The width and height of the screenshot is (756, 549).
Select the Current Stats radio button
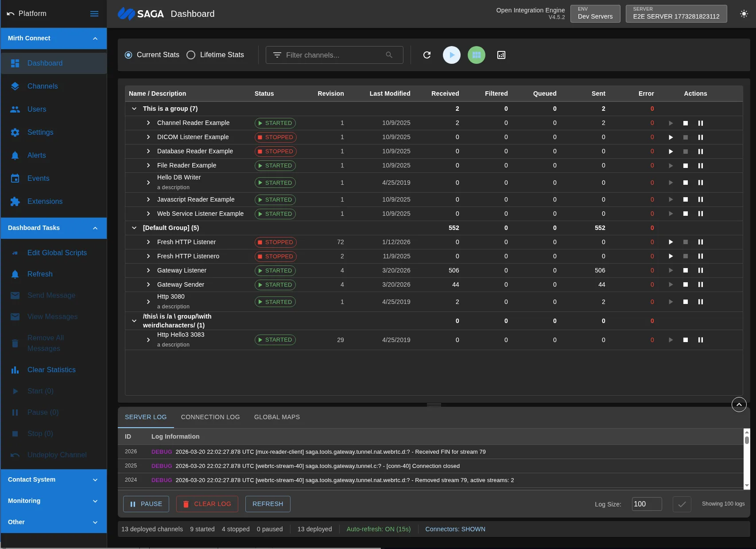pos(128,55)
